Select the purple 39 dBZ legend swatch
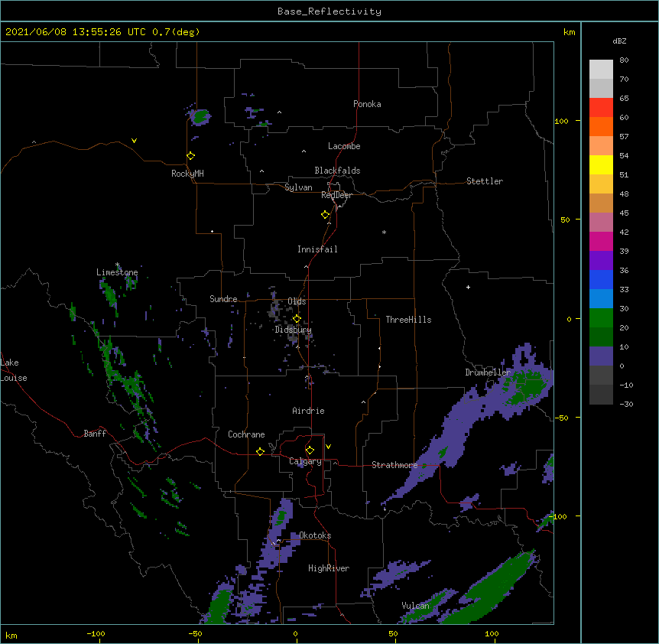The image size is (659, 644). click(x=601, y=260)
